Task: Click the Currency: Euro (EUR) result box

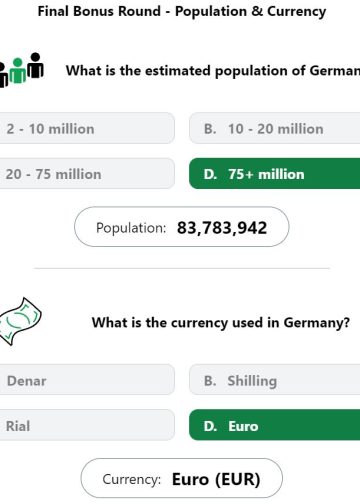Action: [x=182, y=478]
